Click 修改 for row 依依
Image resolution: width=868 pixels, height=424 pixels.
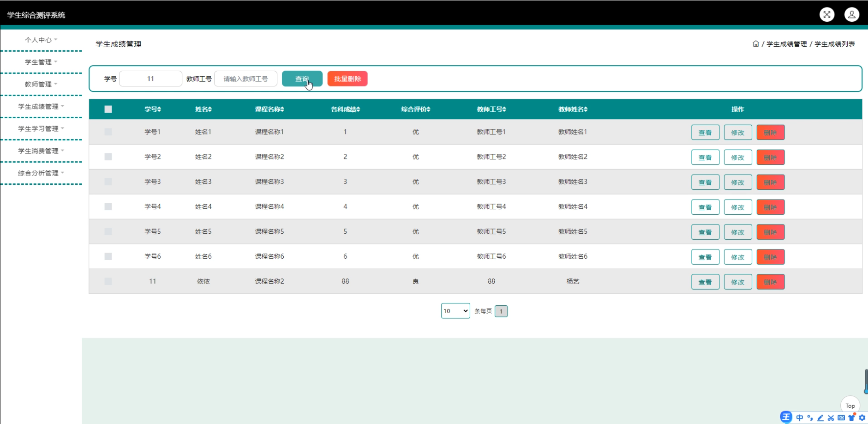(738, 282)
